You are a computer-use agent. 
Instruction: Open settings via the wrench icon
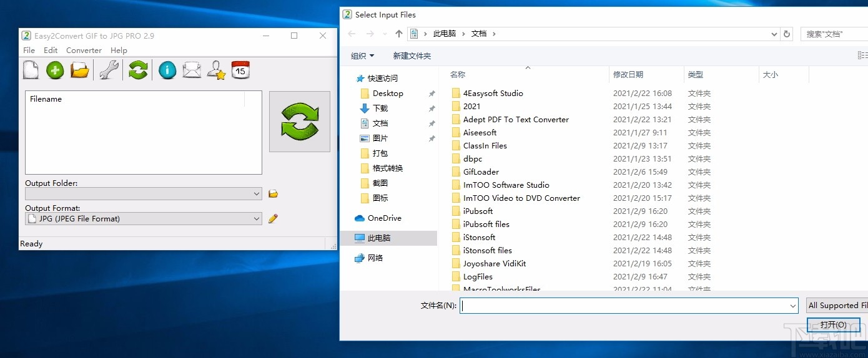[x=109, y=70]
